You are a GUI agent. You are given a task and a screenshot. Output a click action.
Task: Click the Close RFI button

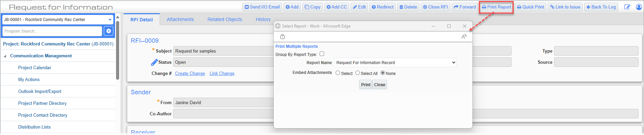click(435, 7)
